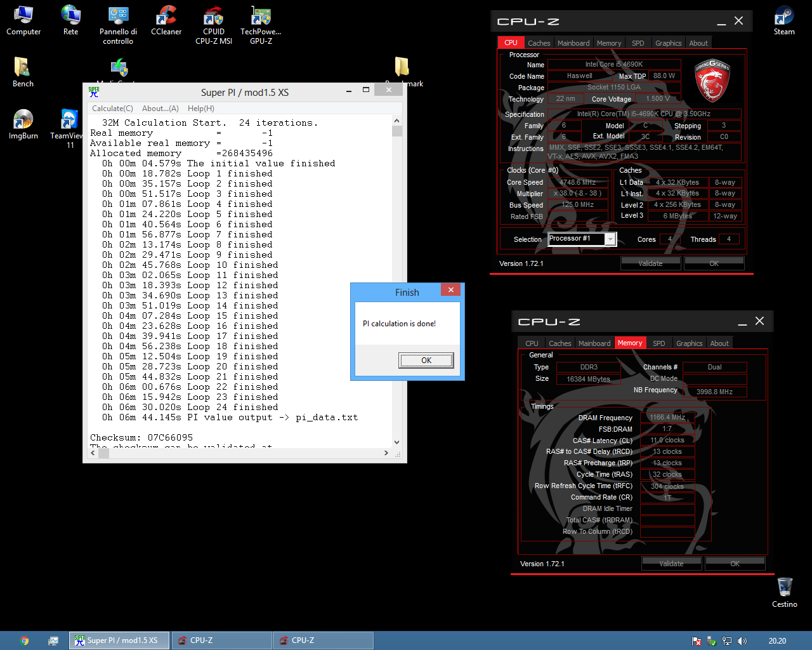This screenshot has width=812, height=650.
Task: Select About tab in bottom CPU-Z window
Action: click(x=719, y=343)
